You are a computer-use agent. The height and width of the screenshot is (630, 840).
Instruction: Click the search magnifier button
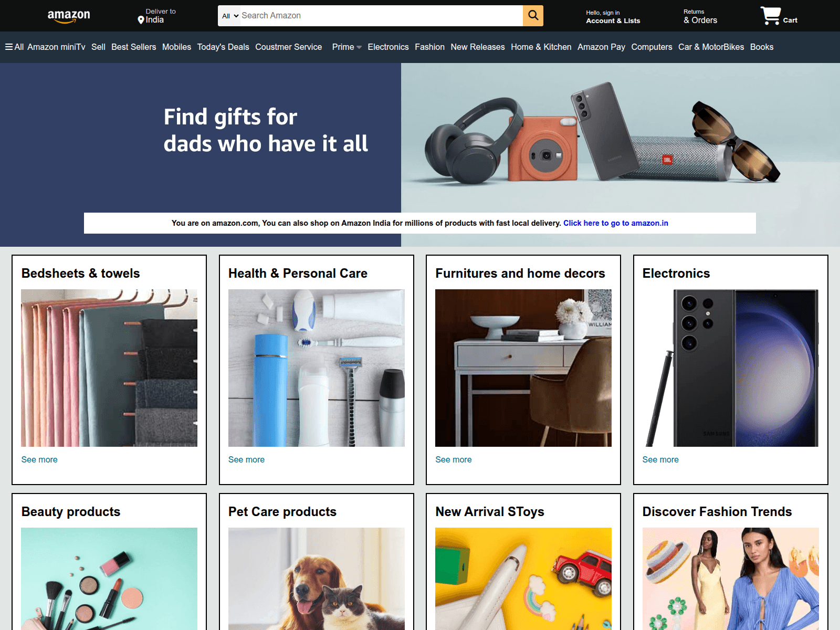pyautogui.click(x=533, y=16)
